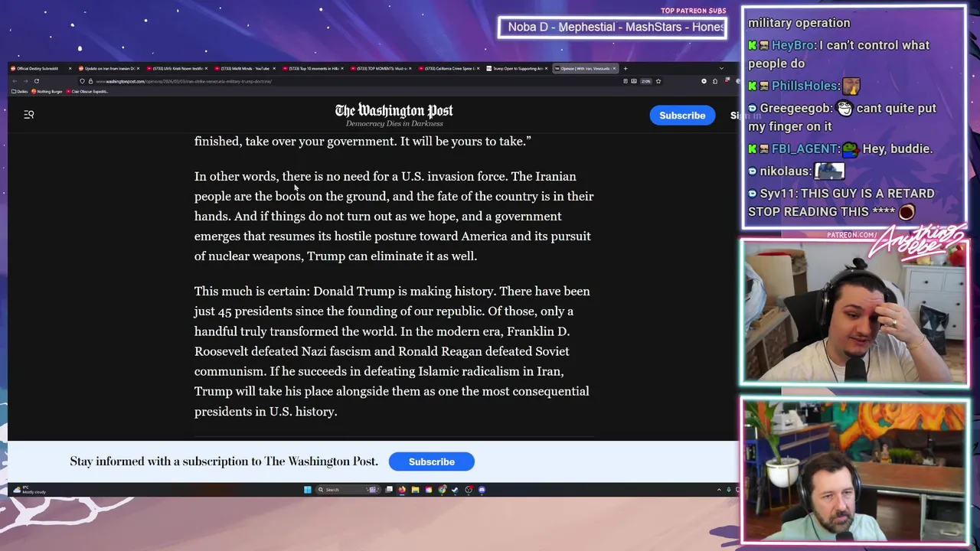Switch to Update on Iran tab
This screenshot has height=551, width=980.
point(109,68)
